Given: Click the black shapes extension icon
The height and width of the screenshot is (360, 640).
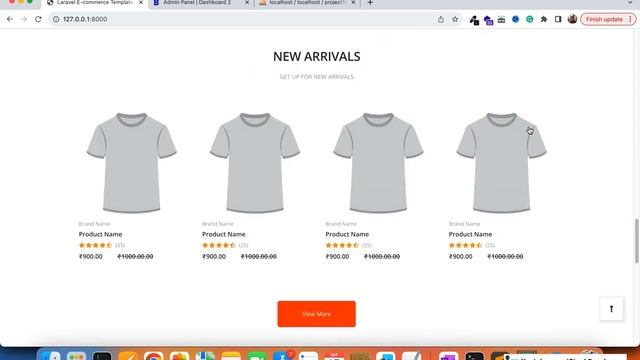Looking at the screenshot, I should pos(474,20).
